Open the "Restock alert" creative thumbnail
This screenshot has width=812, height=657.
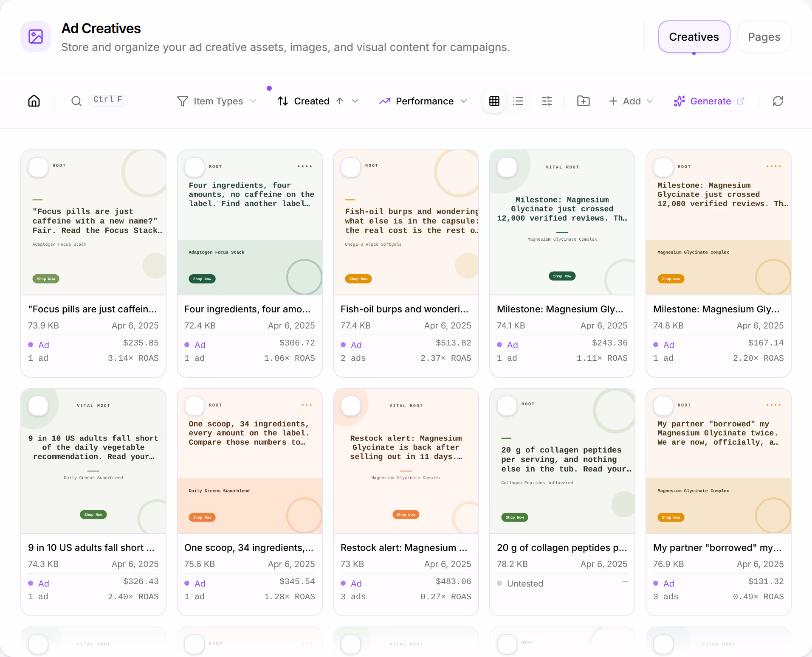coord(406,461)
